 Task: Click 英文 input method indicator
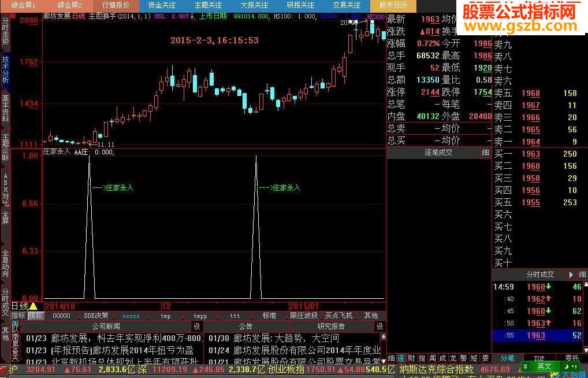pyautogui.click(x=544, y=366)
